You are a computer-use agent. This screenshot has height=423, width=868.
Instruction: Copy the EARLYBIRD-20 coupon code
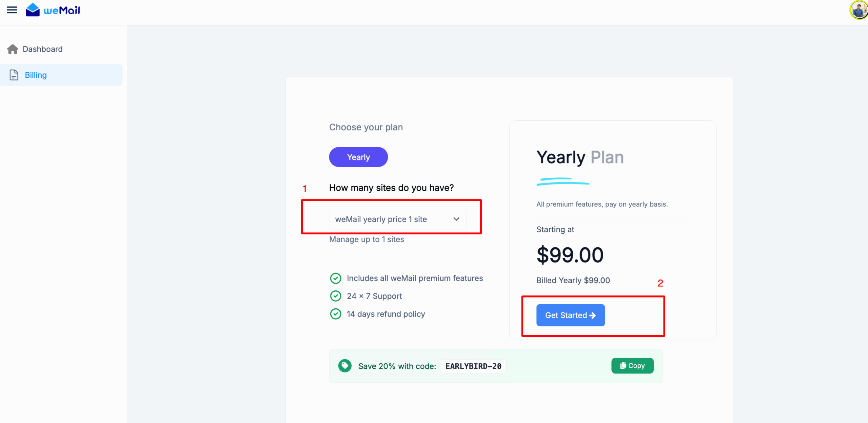click(632, 366)
